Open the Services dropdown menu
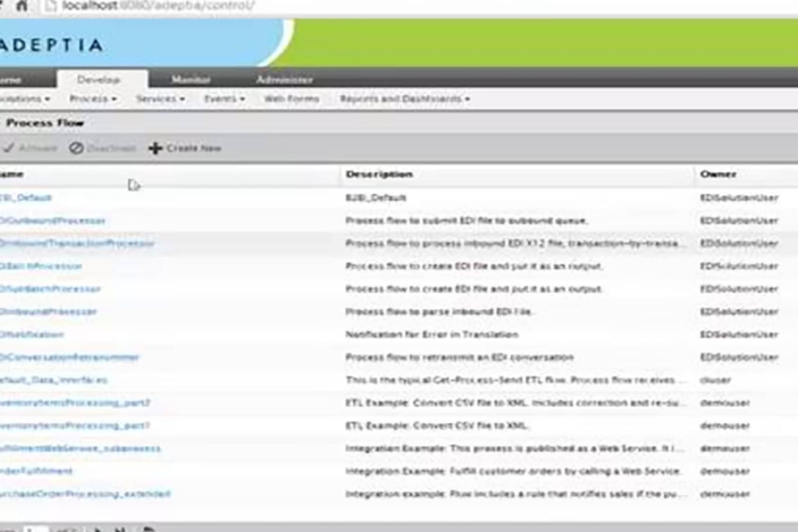Viewport: 798px width, 532px height. click(160, 99)
